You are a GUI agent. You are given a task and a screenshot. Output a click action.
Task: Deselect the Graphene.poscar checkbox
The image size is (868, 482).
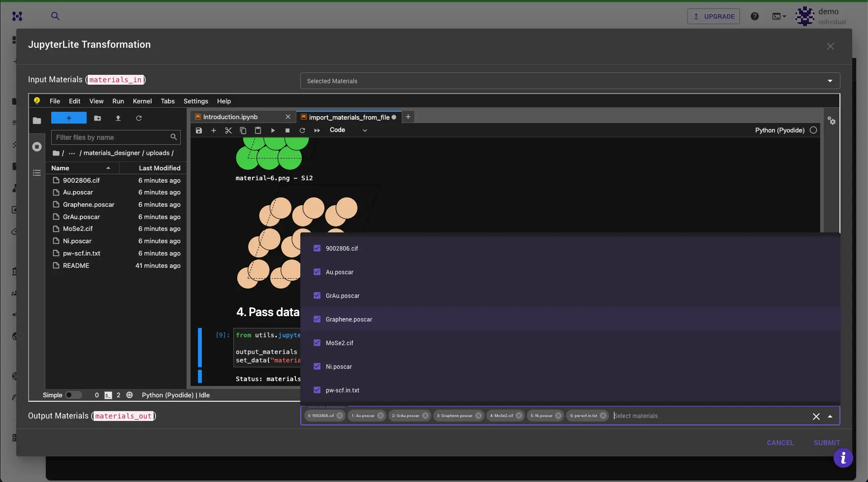click(x=317, y=319)
